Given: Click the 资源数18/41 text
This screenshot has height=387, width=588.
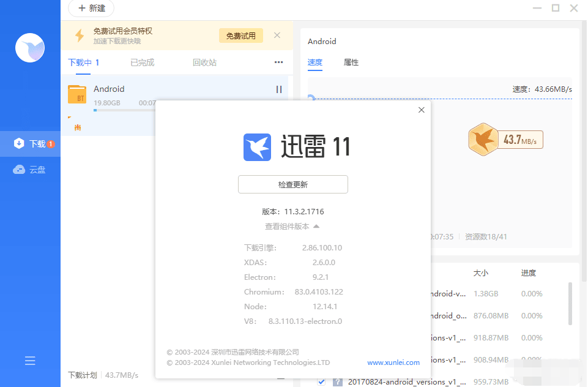Looking at the screenshot, I should coord(486,237).
